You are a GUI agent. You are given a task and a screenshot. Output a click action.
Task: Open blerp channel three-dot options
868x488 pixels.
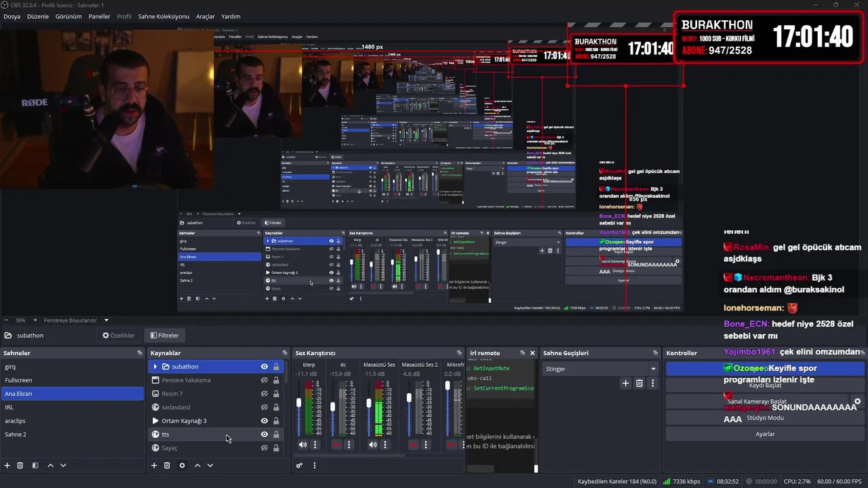point(315,445)
